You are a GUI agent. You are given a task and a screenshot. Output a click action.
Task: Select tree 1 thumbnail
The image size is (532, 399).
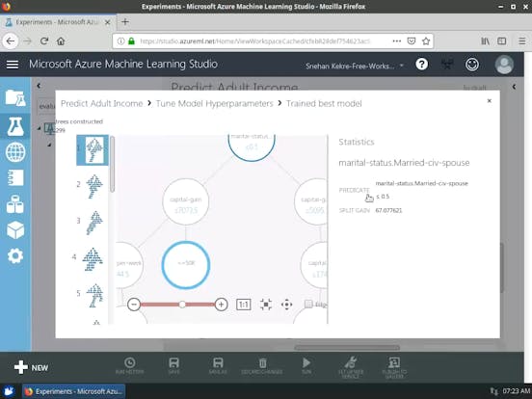(93, 150)
